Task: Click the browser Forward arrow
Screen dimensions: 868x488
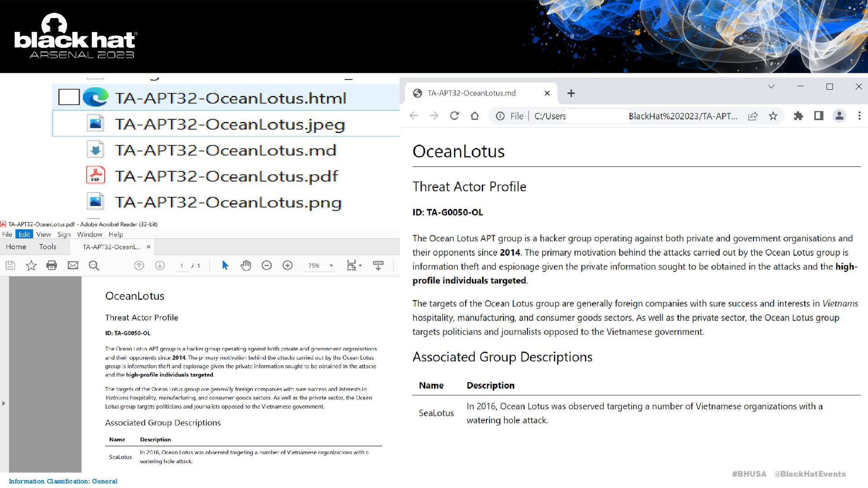Action: point(434,116)
